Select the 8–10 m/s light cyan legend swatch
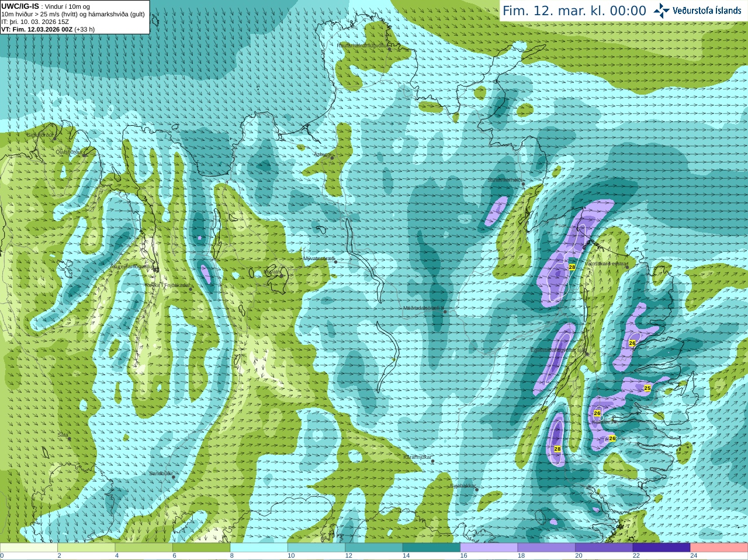 click(259, 547)
